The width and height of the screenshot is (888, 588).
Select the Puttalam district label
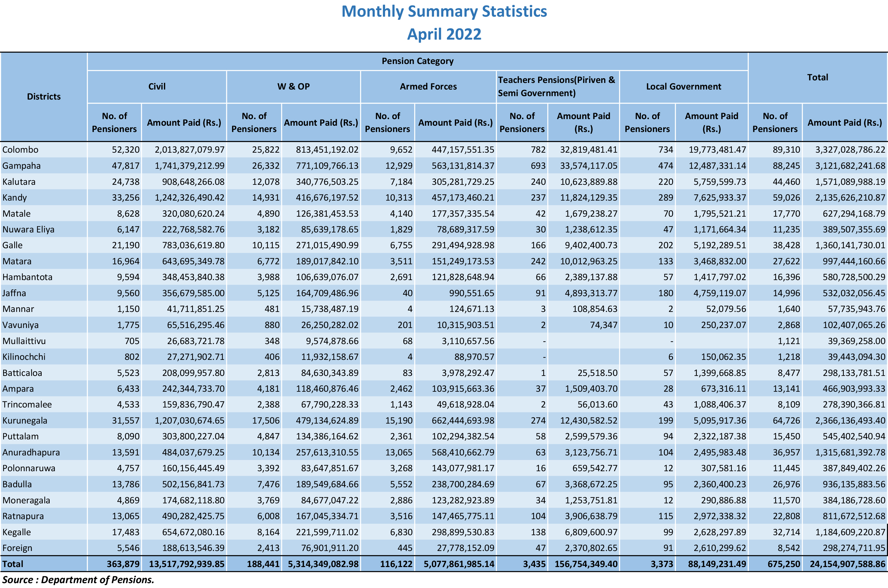21,436
